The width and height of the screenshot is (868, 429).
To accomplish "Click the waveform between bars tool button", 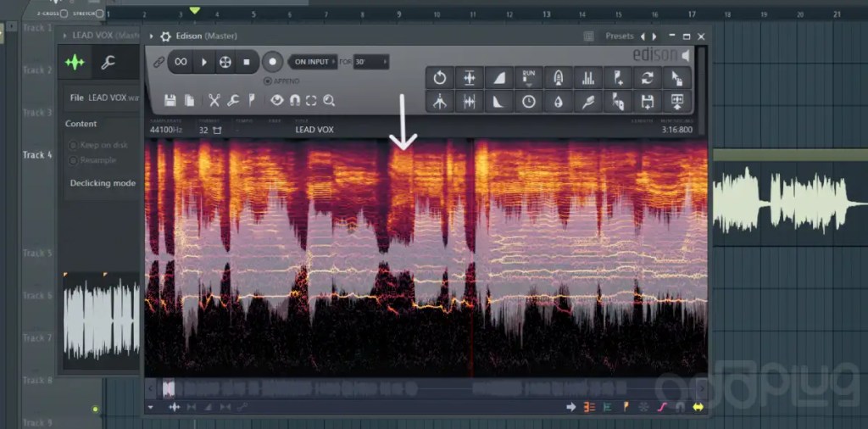I will 470,102.
